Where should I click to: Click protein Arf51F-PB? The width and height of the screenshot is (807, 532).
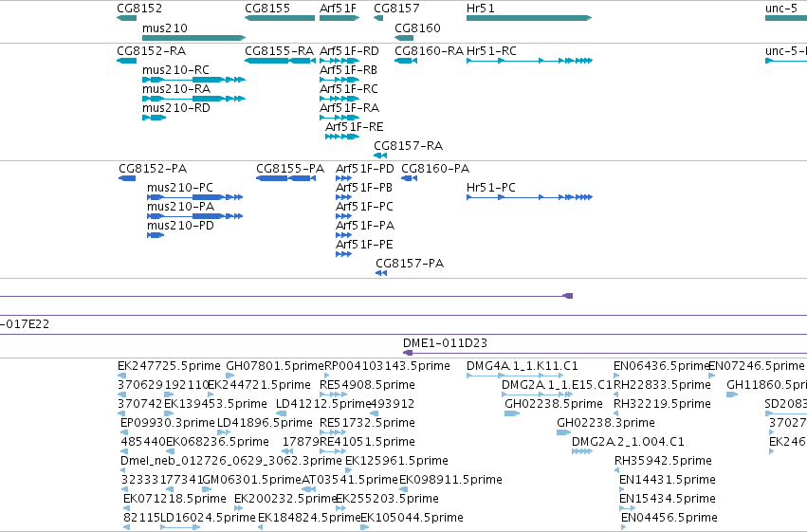pos(364,188)
